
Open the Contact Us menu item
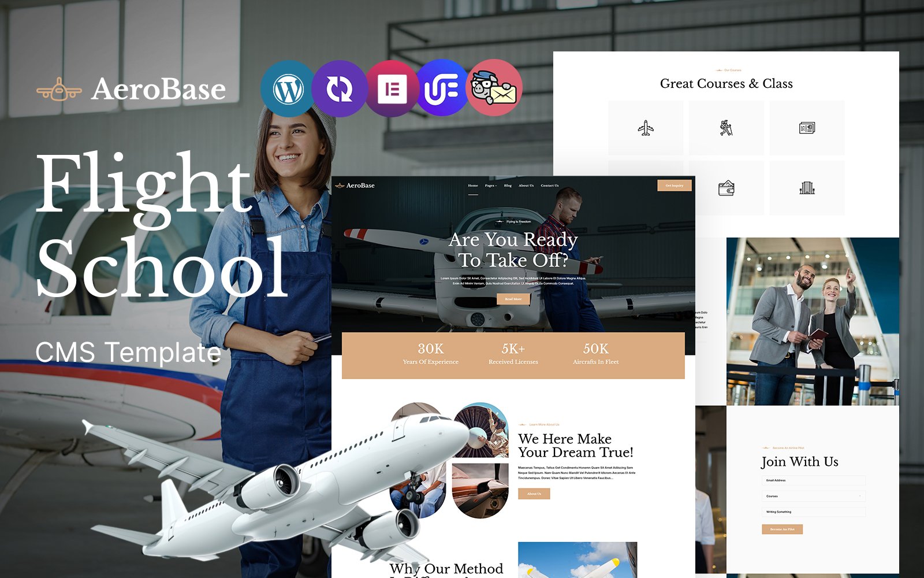click(549, 186)
